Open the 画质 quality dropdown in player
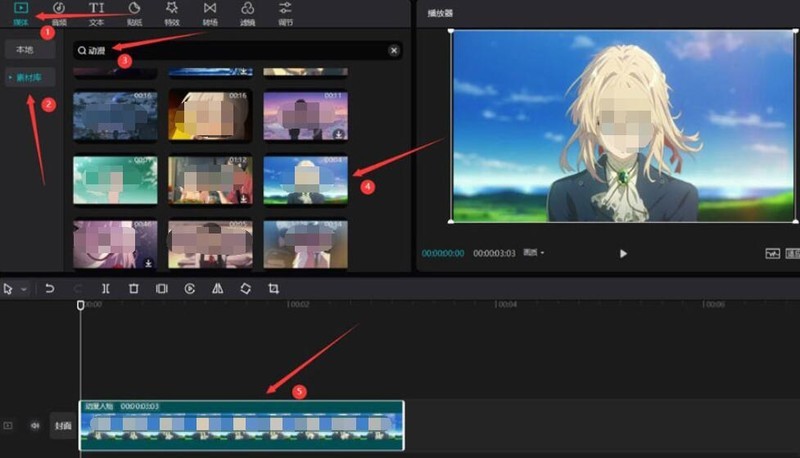 click(x=535, y=253)
